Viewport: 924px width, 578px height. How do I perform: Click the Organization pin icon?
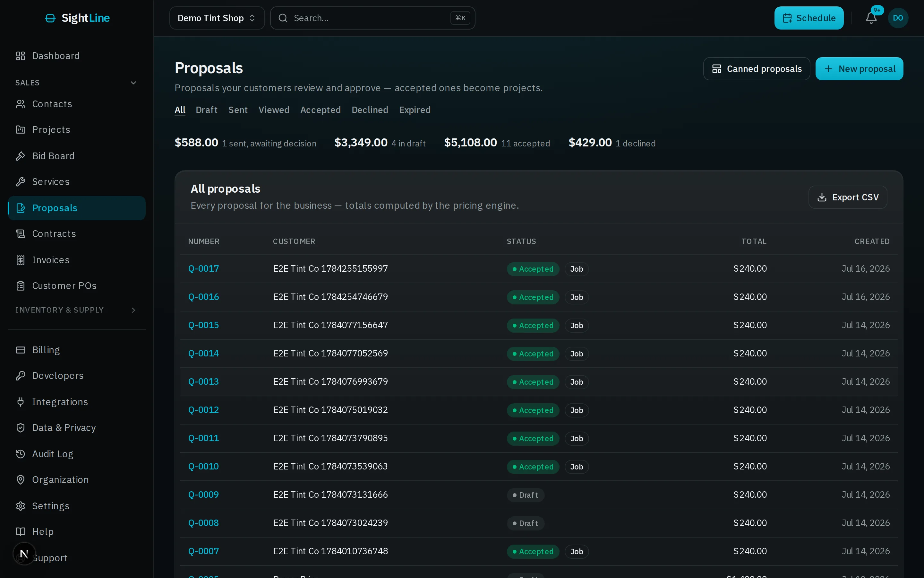(x=21, y=479)
